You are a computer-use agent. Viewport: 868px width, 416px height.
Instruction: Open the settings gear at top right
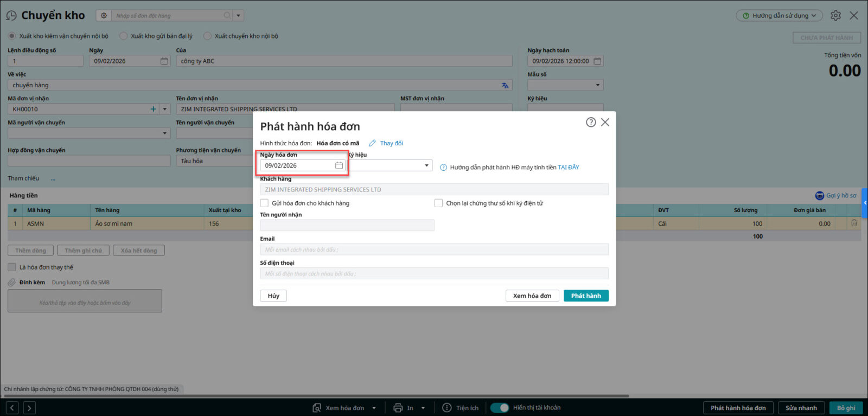pos(835,16)
